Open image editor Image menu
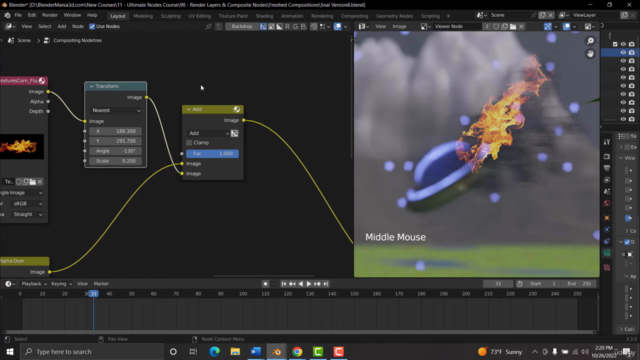Viewport: 640px width, 360px height. click(x=399, y=27)
